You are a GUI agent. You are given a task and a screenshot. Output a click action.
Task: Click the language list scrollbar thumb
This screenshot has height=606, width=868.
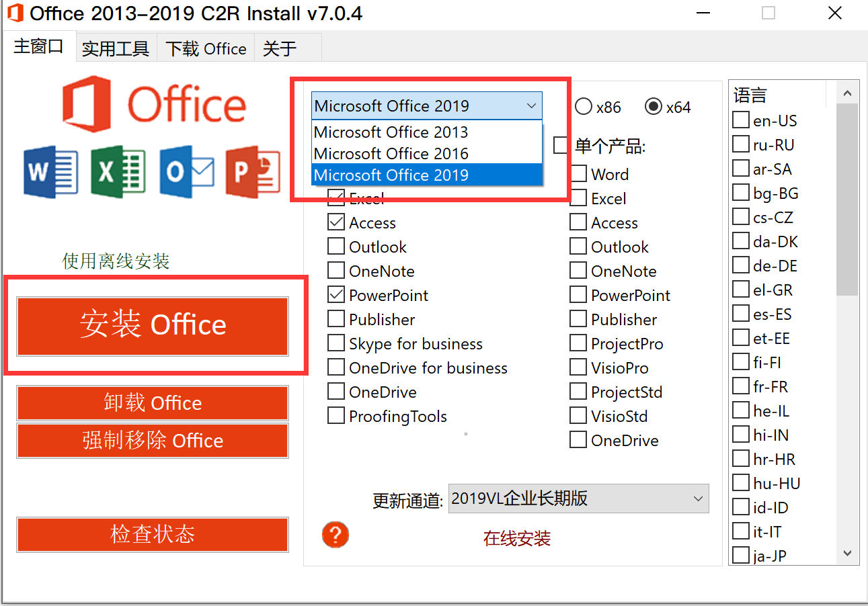tap(847, 200)
